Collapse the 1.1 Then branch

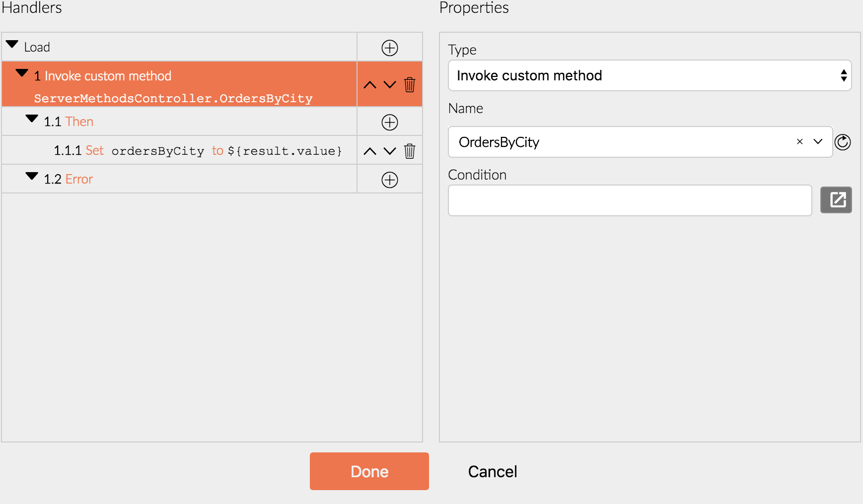click(32, 119)
